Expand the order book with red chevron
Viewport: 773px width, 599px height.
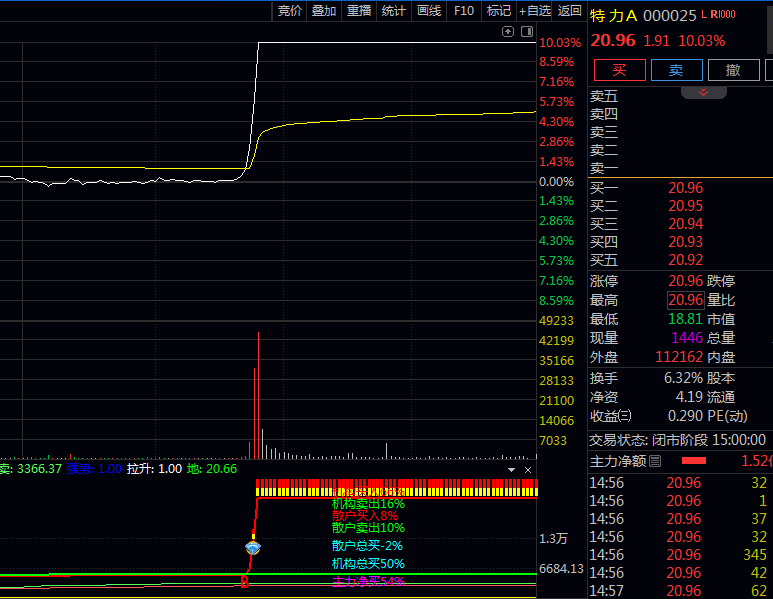[x=704, y=93]
